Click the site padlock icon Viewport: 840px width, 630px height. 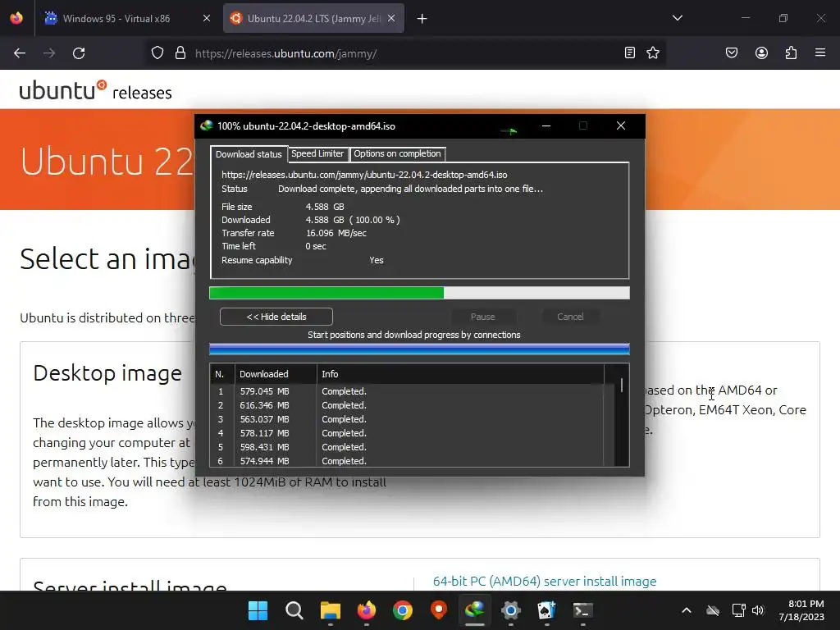180,53
